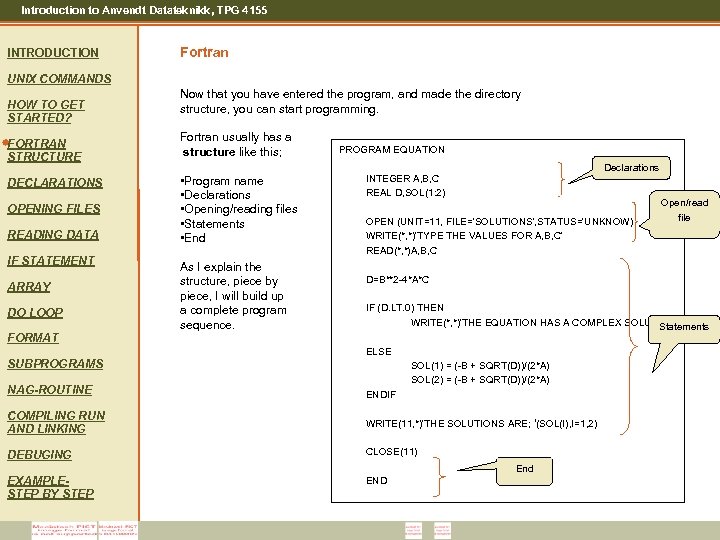720x540 pixels.
Task: Click the INTEGER A,B,C declaration line
Action: (x=402, y=179)
